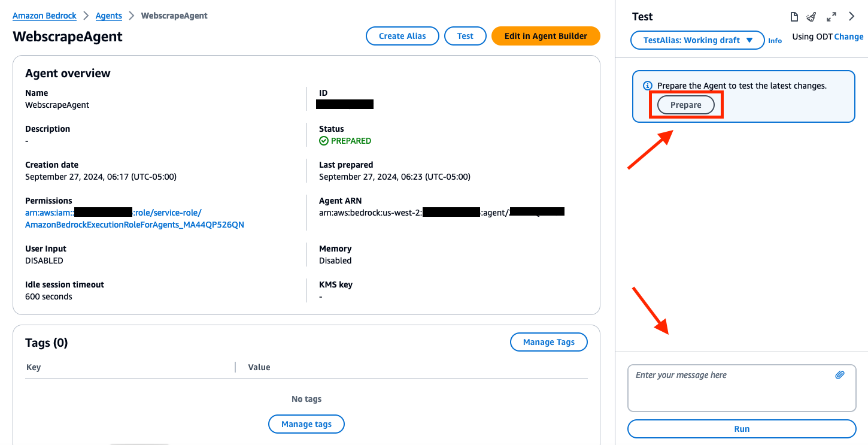Open the TestAlias: Working draft dropdown
868x445 pixels.
point(697,40)
